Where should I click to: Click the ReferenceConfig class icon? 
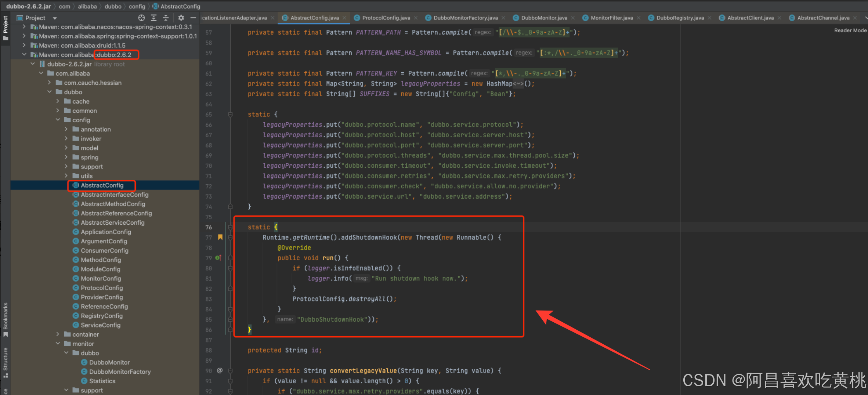[76, 307]
